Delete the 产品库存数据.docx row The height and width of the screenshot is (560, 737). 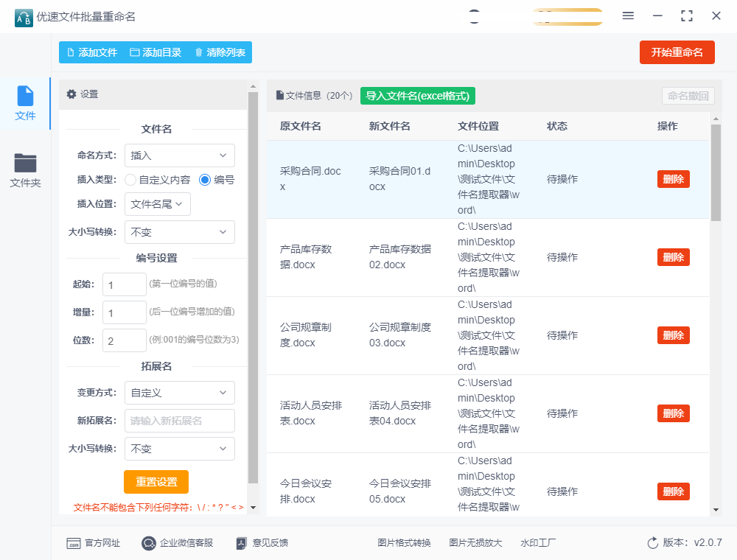[673, 257]
